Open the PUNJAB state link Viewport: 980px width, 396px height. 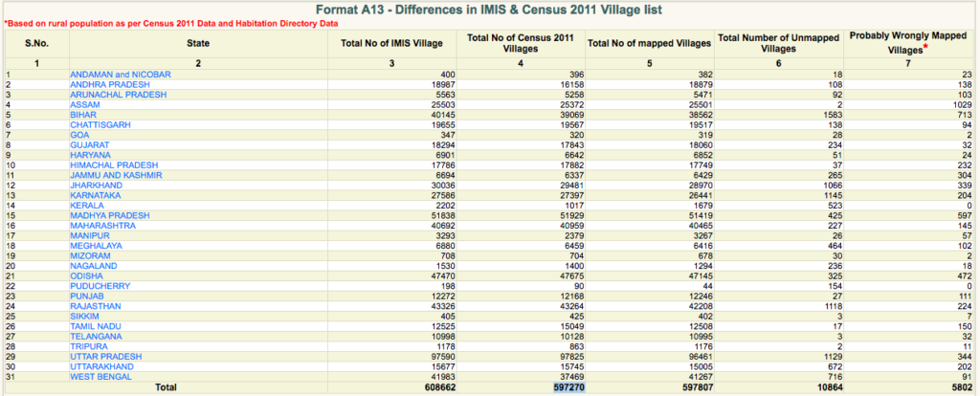(x=87, y=297)
